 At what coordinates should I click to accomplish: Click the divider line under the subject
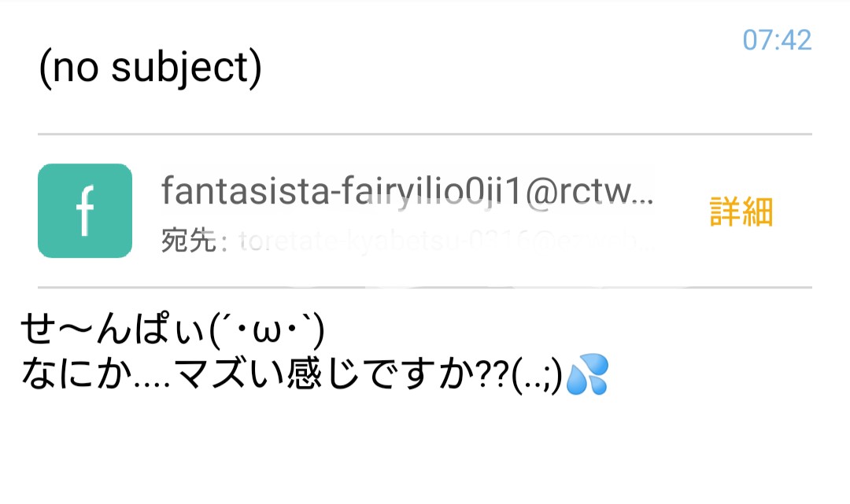(x=425, y=134)
